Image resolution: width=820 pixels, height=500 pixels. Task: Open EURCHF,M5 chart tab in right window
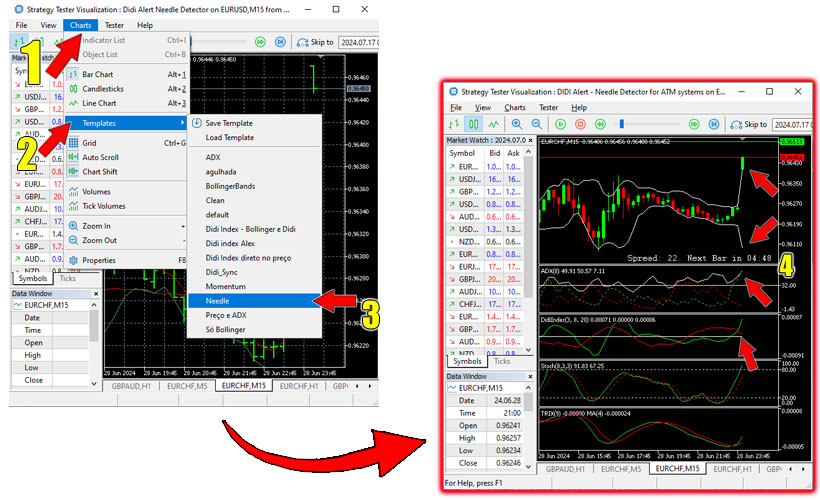[x=621, y=469]
